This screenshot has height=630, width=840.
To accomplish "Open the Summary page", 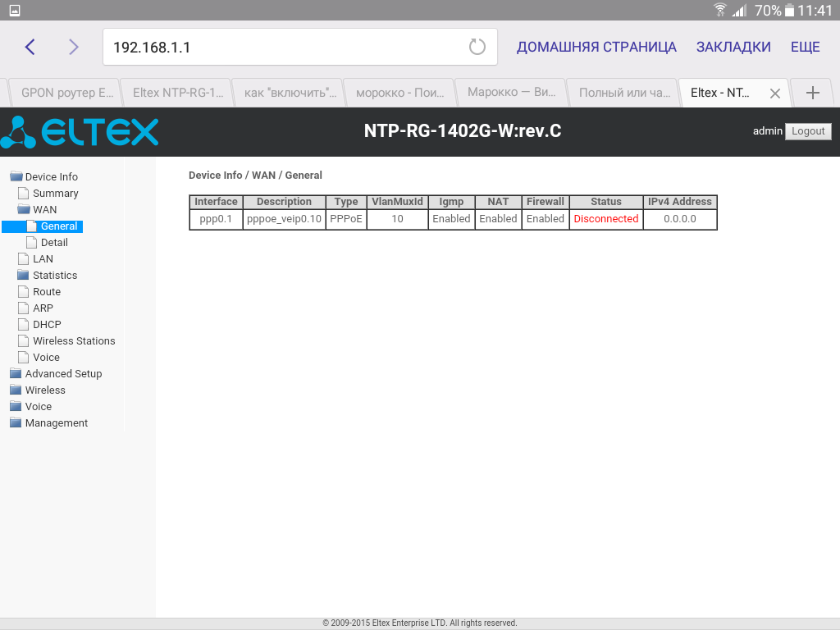I will point(56,193).
